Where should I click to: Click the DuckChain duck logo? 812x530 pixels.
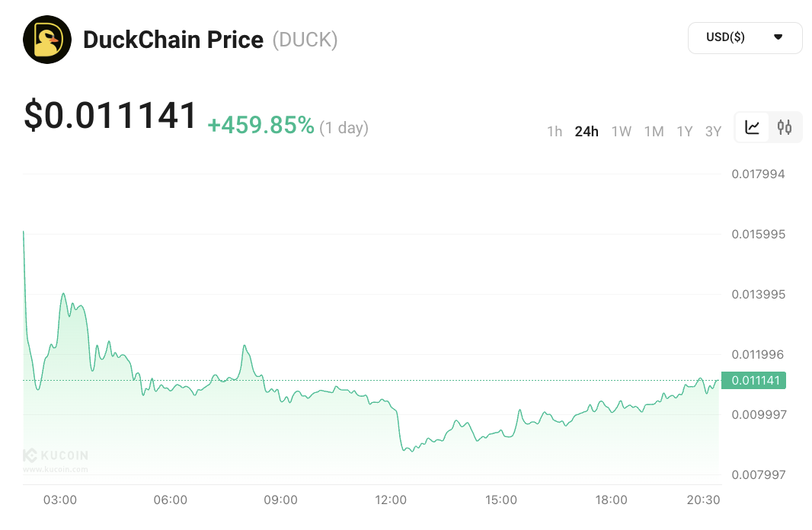tap(47, 40)
